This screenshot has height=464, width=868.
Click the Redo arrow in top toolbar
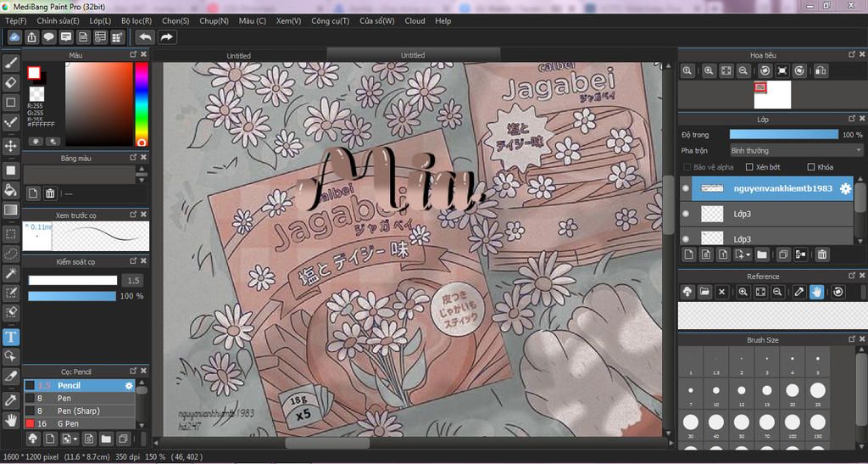coord(166,37)
